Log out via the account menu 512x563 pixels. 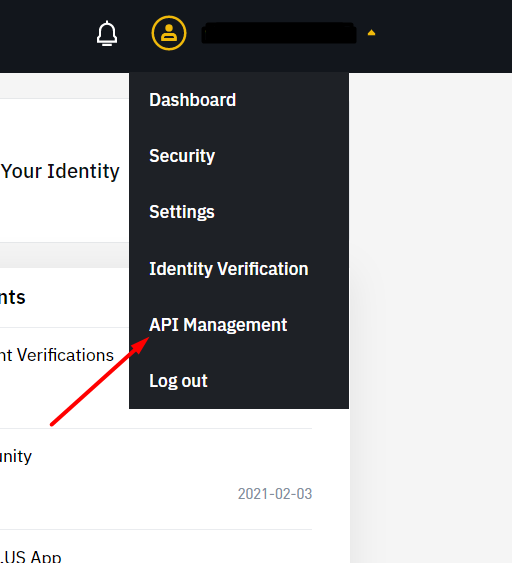178,381
